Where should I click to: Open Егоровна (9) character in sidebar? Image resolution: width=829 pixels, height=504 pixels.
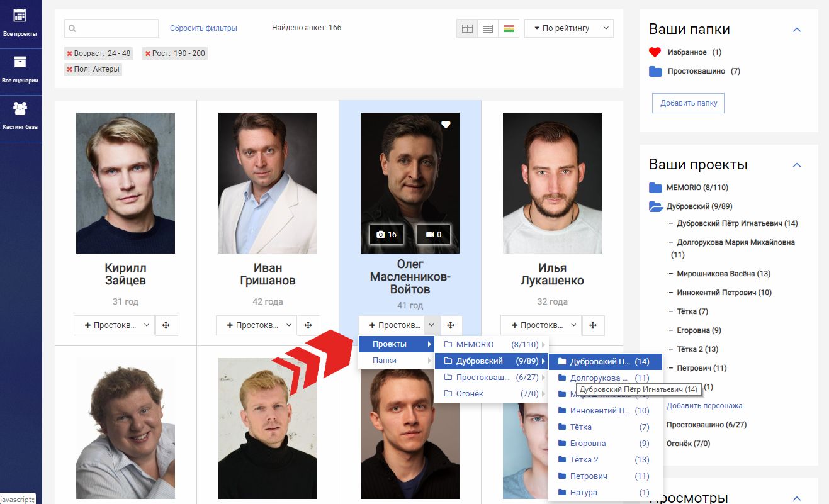tap(699, 330)
